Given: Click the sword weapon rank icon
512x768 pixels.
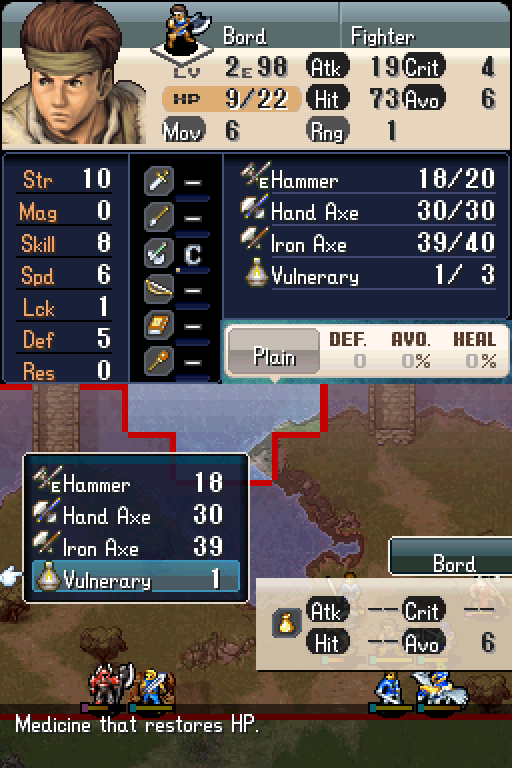Looking at the screenshot, I should 159,181.
